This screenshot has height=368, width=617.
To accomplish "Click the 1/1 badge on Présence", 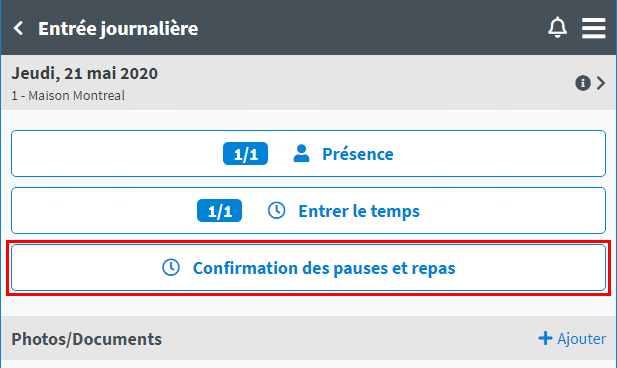I will click(246, 153).
